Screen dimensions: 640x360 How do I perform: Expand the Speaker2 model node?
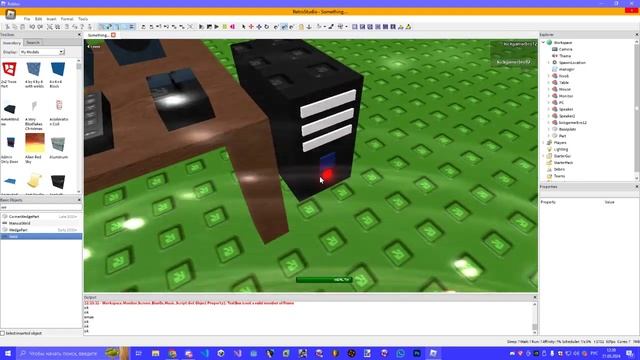pyautogui.click(x=549, y=116)
